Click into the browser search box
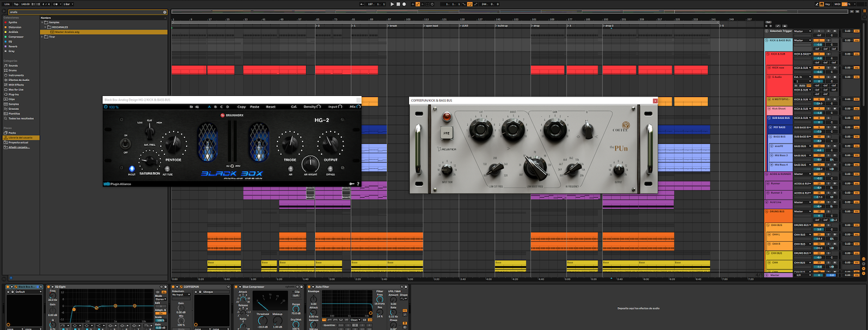 pos(87,11)
